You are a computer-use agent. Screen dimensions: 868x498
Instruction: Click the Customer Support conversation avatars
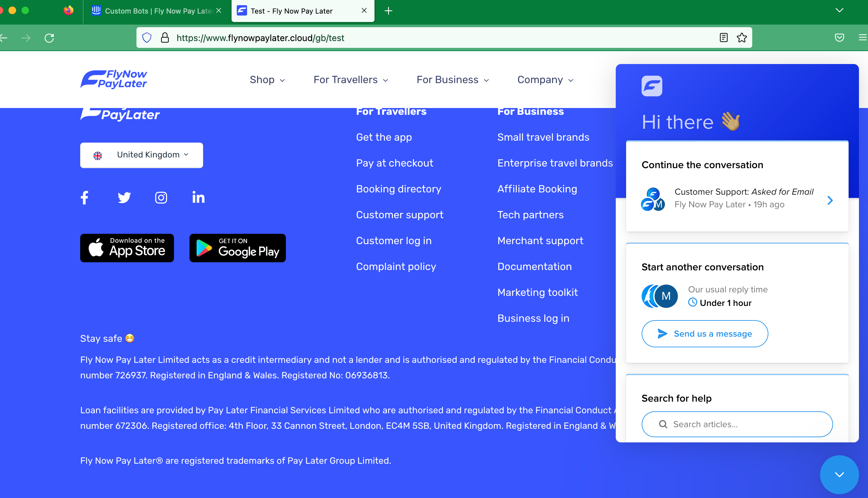(653, 199)
